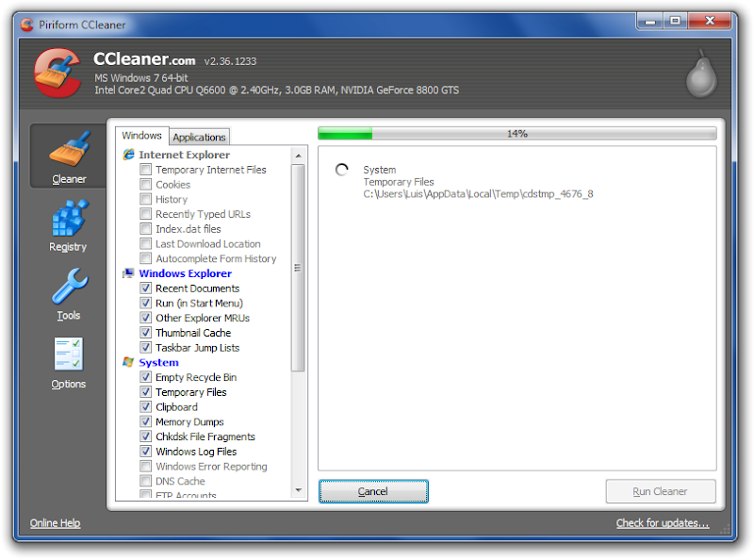Minimize the CCleaner window
The image size is (754, 560).
pyautogui.click(x=650, y=21)
